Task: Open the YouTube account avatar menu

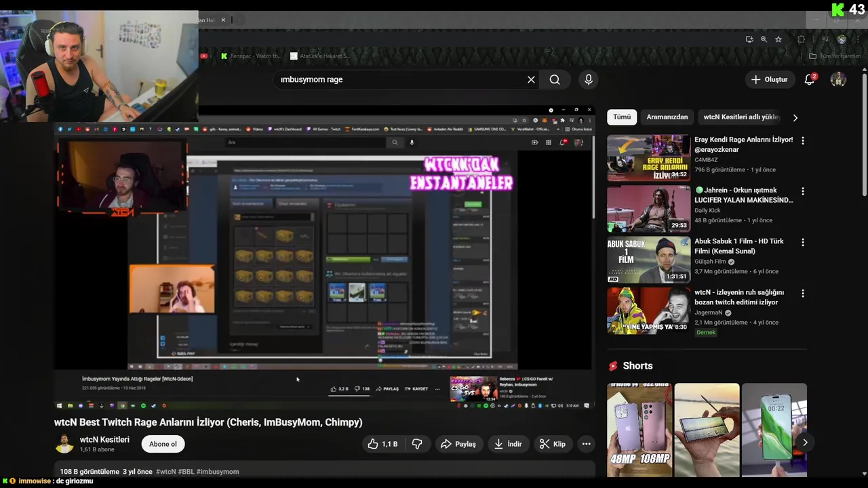Action: click(838, 79)
